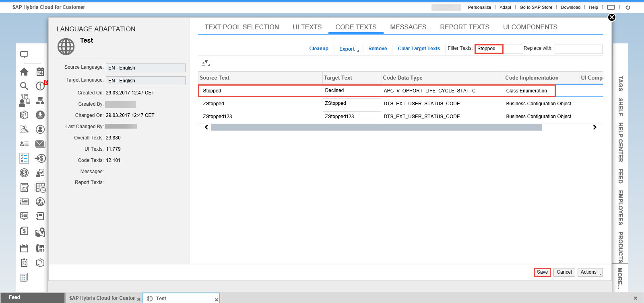Switch to Text Pool Selection tab
This screenshot has width=644, height=303.
[242, 27]
